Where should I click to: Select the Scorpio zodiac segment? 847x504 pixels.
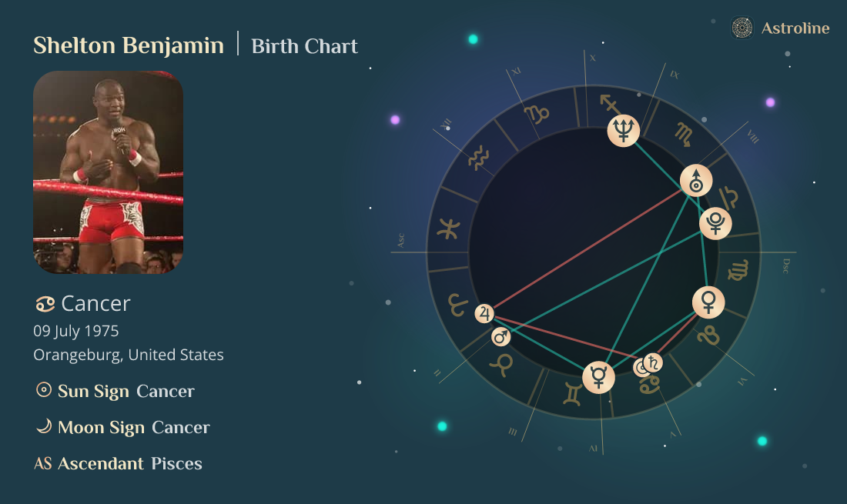(683, 134)
